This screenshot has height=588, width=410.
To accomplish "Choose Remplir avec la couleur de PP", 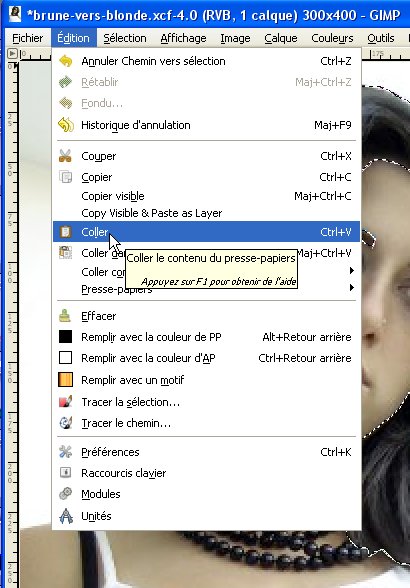I will (207, 337).
